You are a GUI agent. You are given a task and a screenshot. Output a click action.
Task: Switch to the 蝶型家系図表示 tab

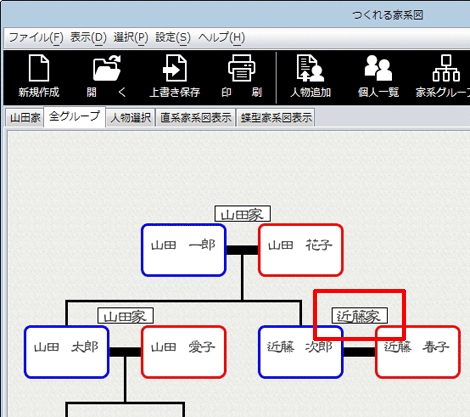click(x=276, y=118)
